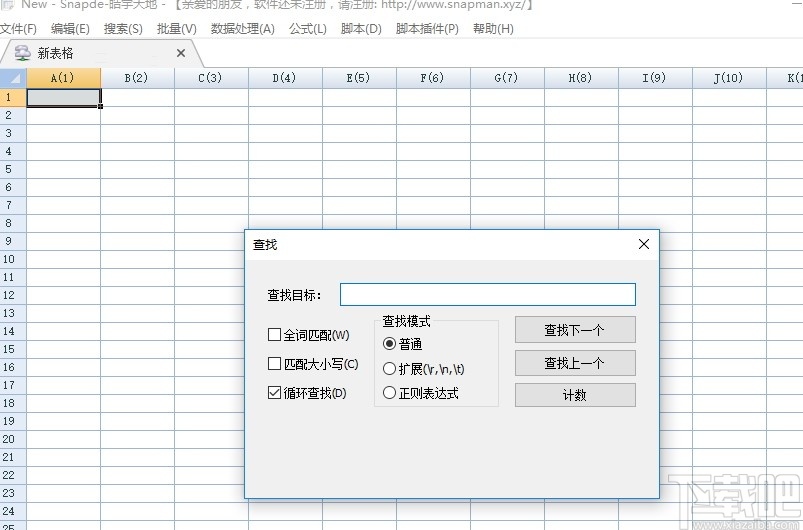Image resolution: width=803 pixels, height=530 pixels.
Task: Select row header 1
Action: (13, 97)
